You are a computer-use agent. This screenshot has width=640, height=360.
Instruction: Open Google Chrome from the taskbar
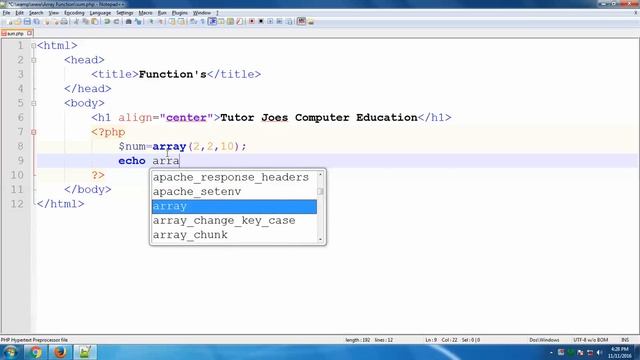[36, 352]
